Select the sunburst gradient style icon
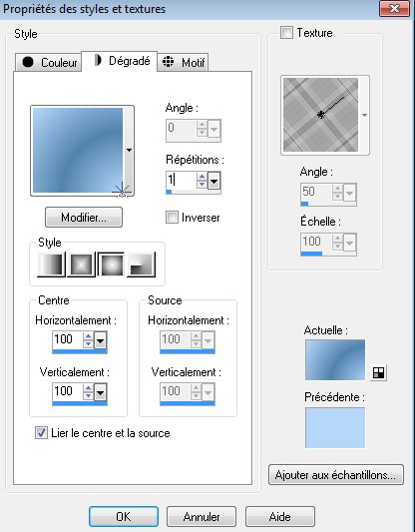 (x=111, y=265)
